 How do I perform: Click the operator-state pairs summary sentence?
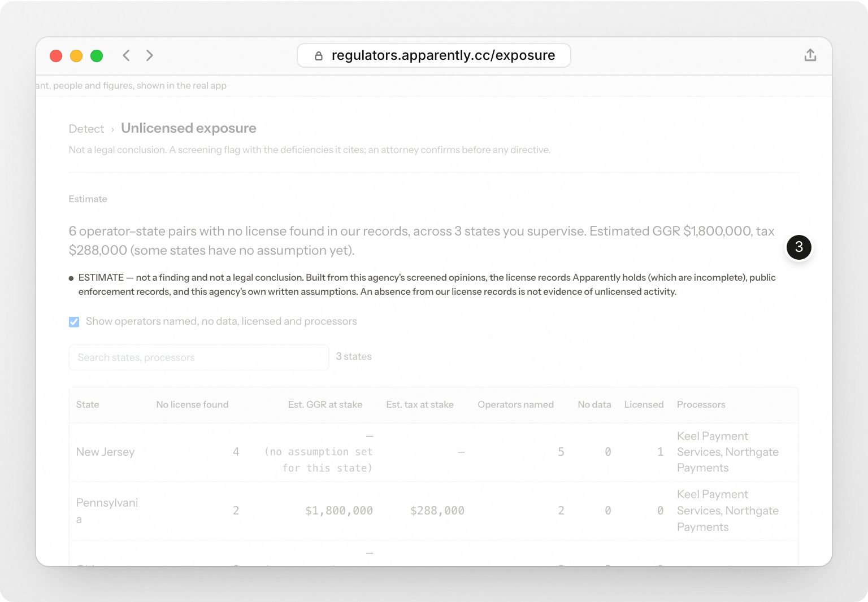422,241
